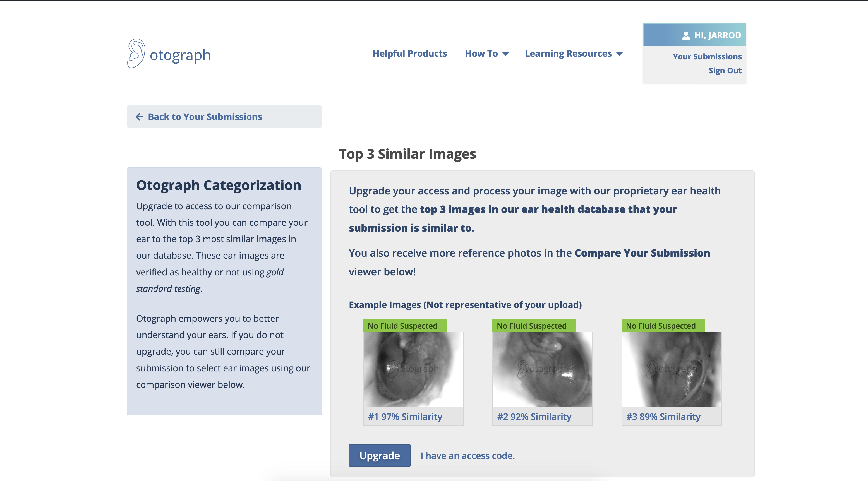The image size is (868, 481).
Task: Click the blue Upgrade button
Action: [x=379, y=455]
